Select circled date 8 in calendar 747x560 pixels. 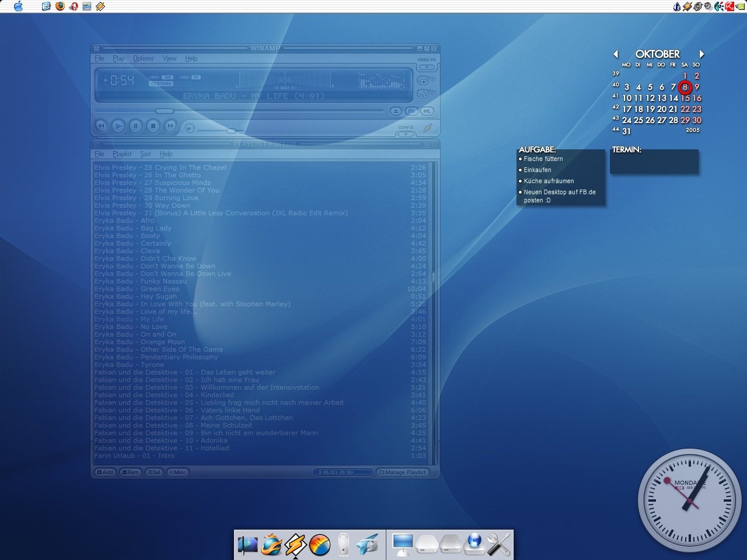[685, 87]
